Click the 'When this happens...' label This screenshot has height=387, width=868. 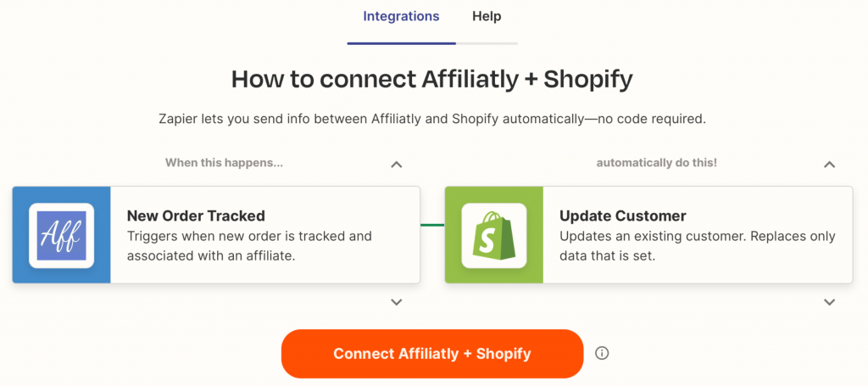[x=224, y=163]
